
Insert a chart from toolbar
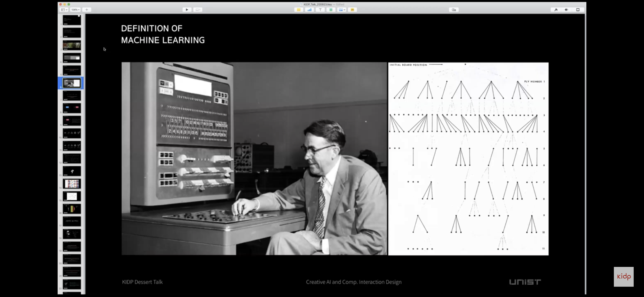tap(309, 10)
